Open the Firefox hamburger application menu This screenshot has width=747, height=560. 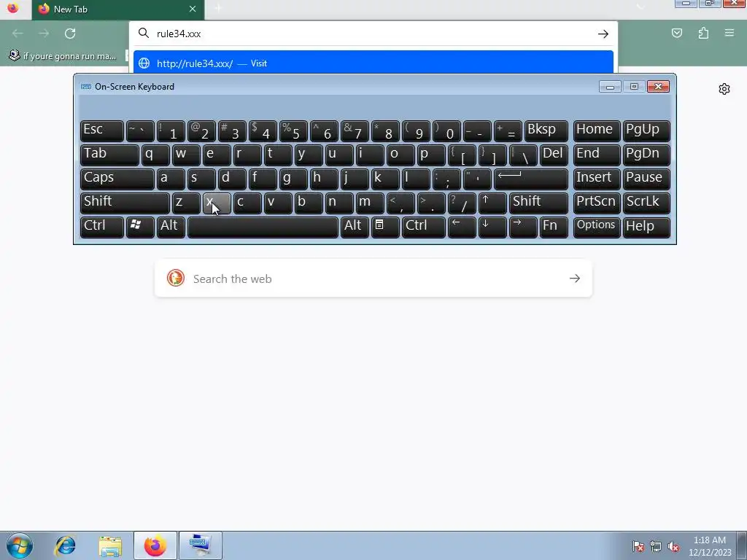(729, 33)
